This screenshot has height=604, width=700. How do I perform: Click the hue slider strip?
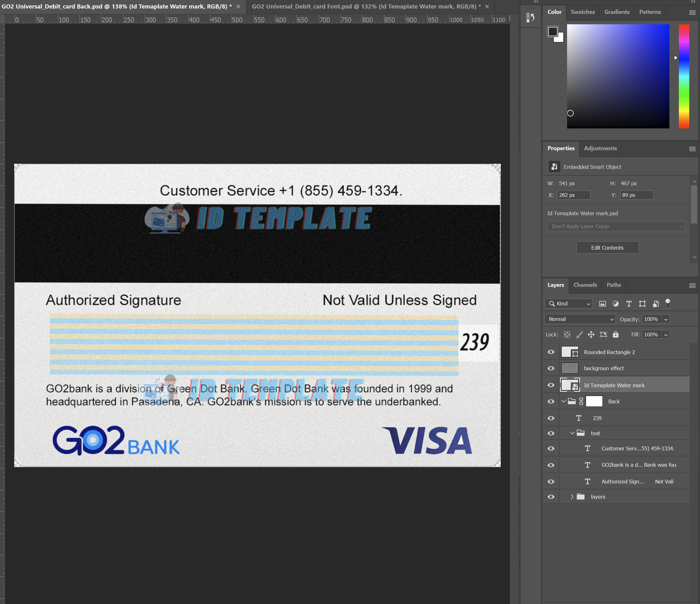684,76
